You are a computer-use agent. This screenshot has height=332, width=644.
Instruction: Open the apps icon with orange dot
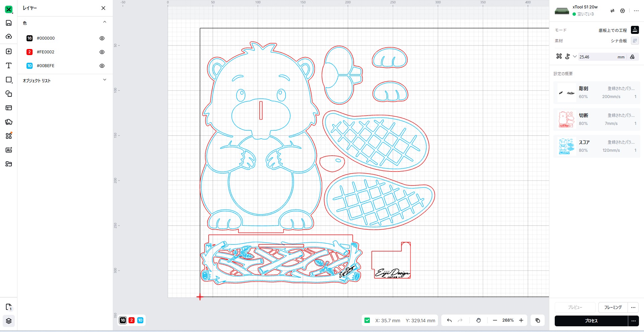coord(9,136)
